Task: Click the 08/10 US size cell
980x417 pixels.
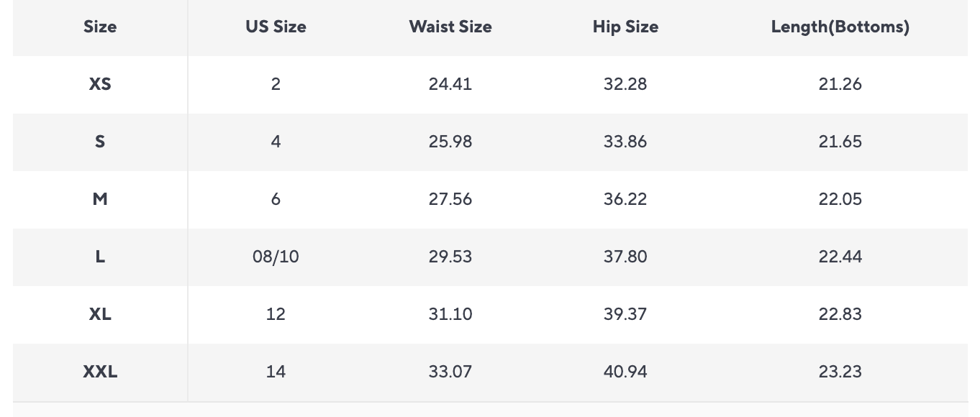Action: (276, 257)
